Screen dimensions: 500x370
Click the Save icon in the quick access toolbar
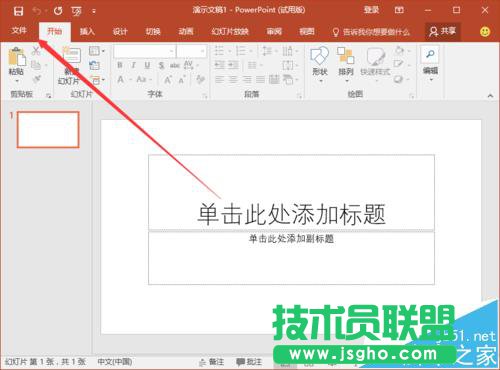(x=18, y=11)
